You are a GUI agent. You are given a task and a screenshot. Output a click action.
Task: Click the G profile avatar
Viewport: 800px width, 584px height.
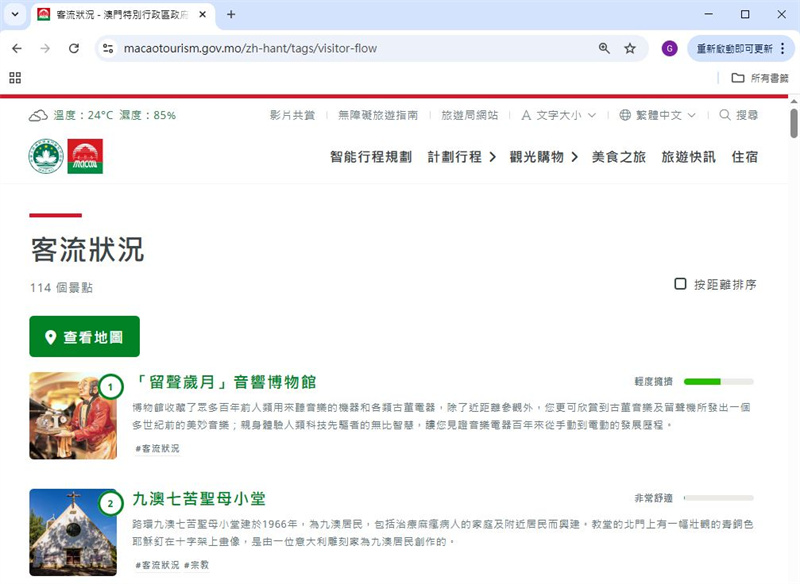pyautogui.click(x=669, y=47)
